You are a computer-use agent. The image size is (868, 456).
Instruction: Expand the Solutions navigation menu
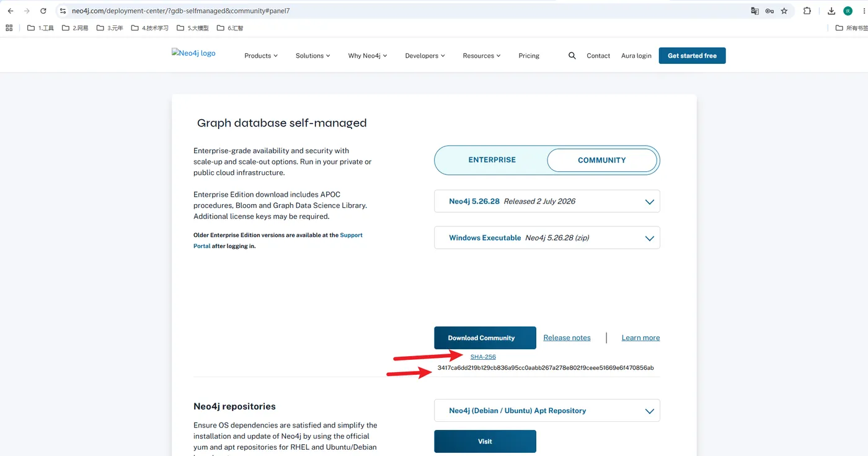313,56
